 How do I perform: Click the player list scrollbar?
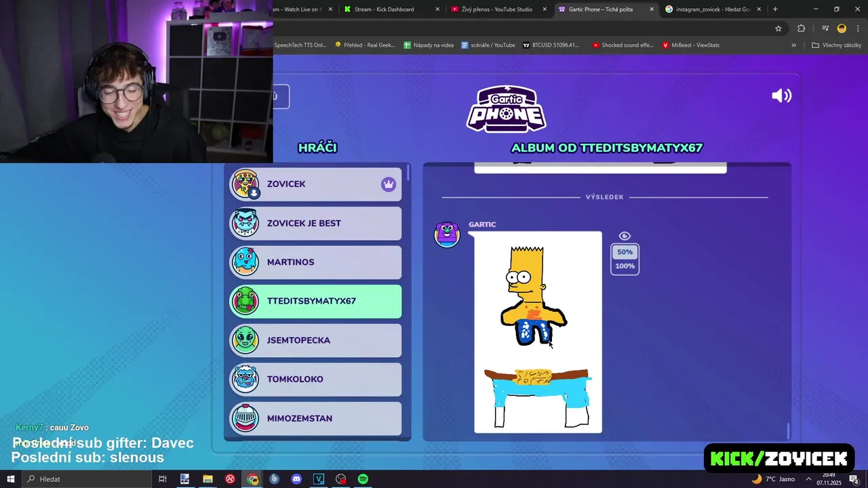pyautogui.click(x=408, y=173)
